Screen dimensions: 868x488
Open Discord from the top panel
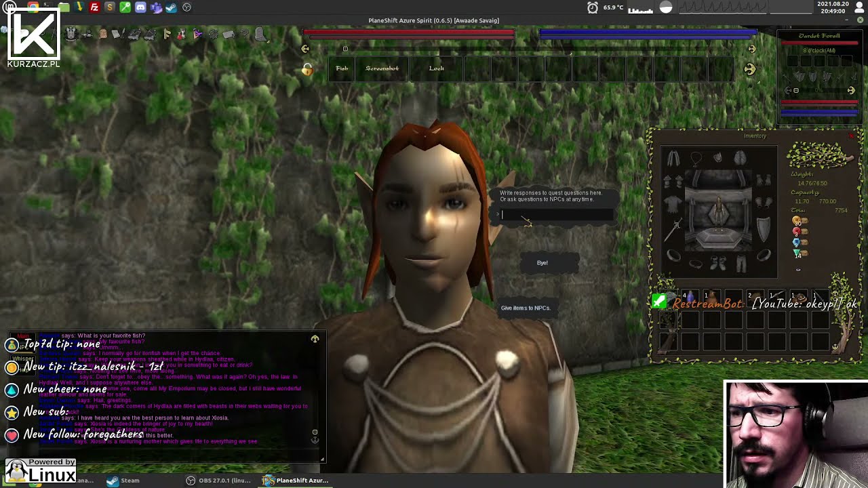(140, 7)
